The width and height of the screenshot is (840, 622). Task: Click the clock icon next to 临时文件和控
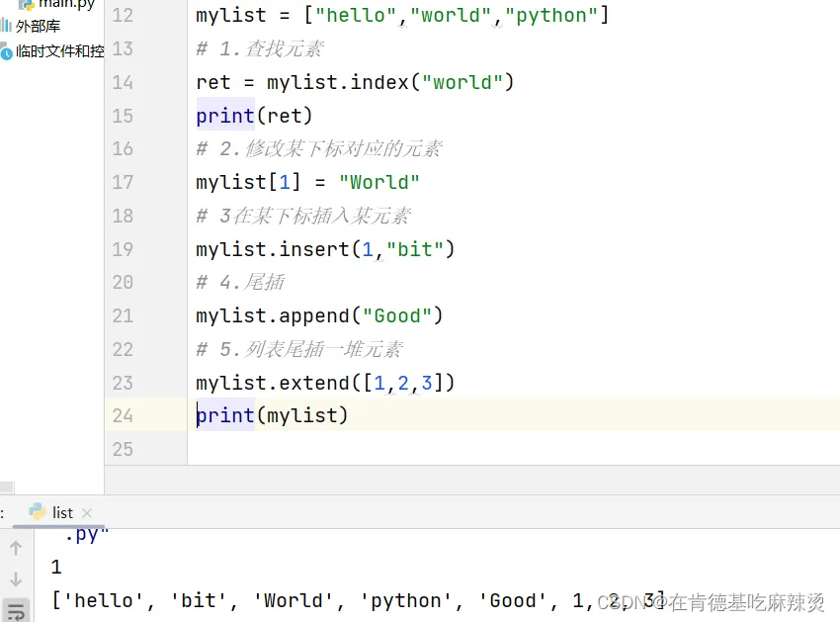click(6, 53)
